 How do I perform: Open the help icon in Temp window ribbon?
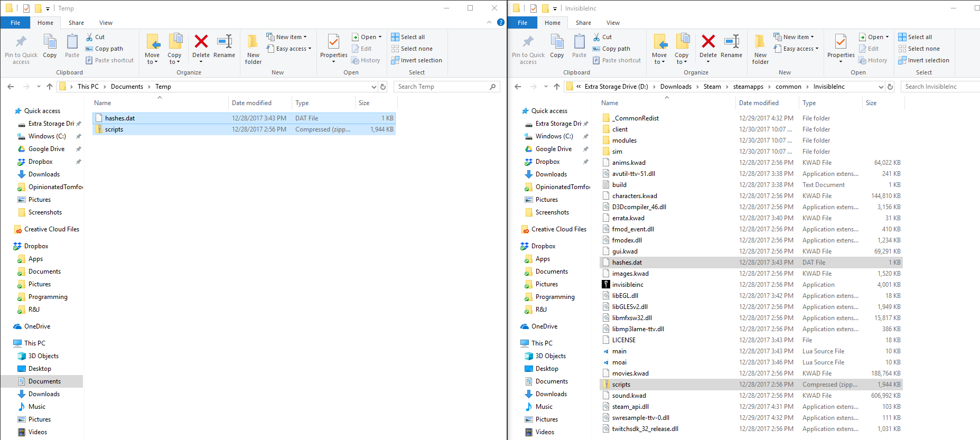pos(500,22)
